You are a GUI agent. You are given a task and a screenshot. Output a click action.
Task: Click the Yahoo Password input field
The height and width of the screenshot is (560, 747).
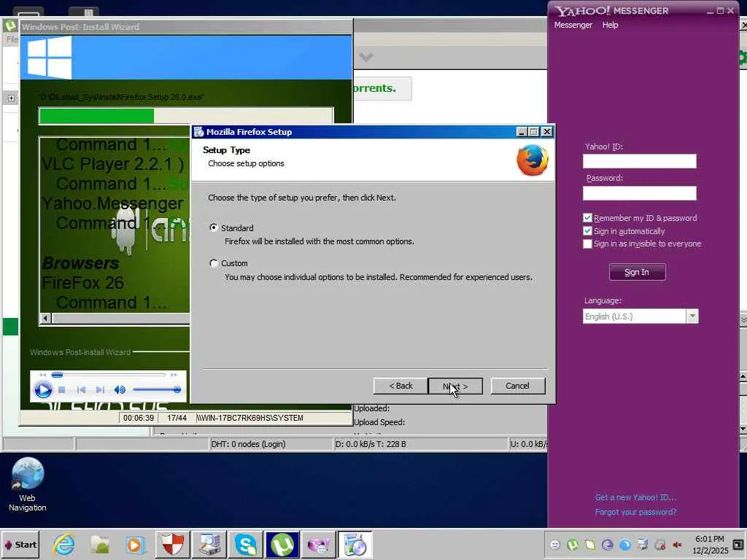click(639, 192)
